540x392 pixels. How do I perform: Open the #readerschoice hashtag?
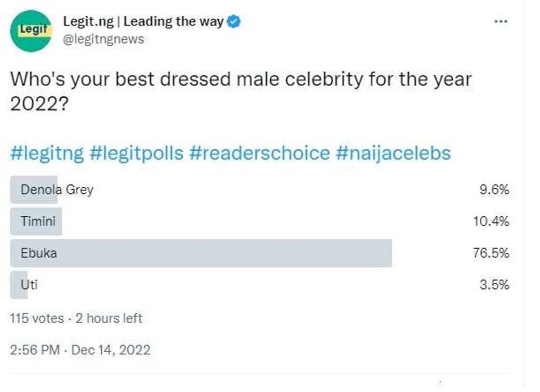click(259, 153)
